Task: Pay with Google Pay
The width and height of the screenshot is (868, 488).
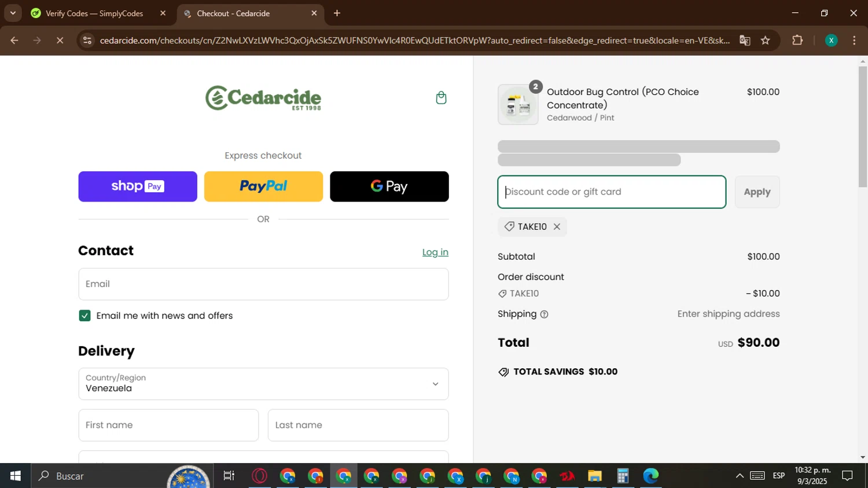Action: click(389, 186)
